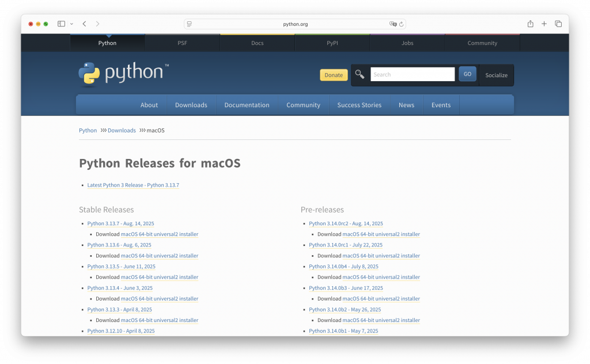Select the PSF top tab
This screenshot has width=590, height=364.
(x=182, y=43)
